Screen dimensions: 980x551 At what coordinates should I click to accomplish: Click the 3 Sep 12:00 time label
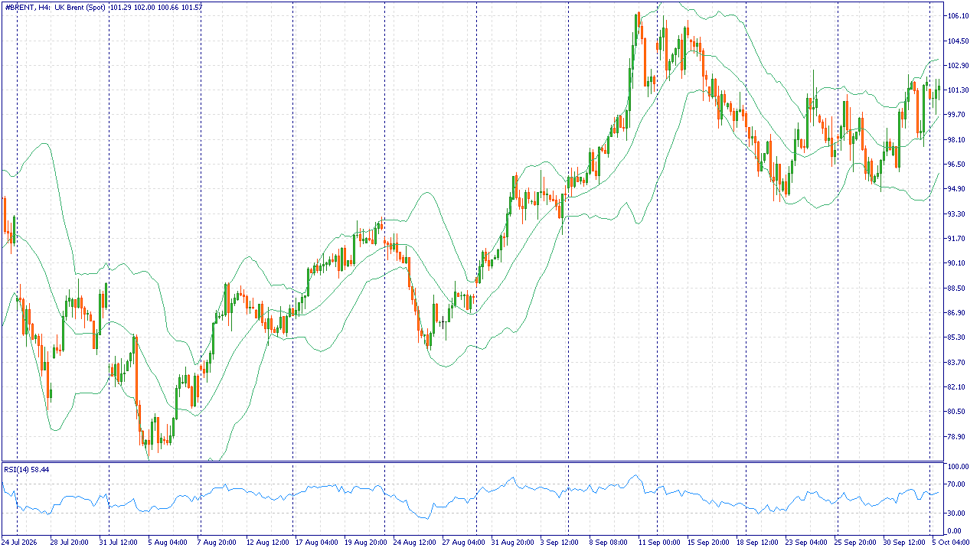(559, 543)
